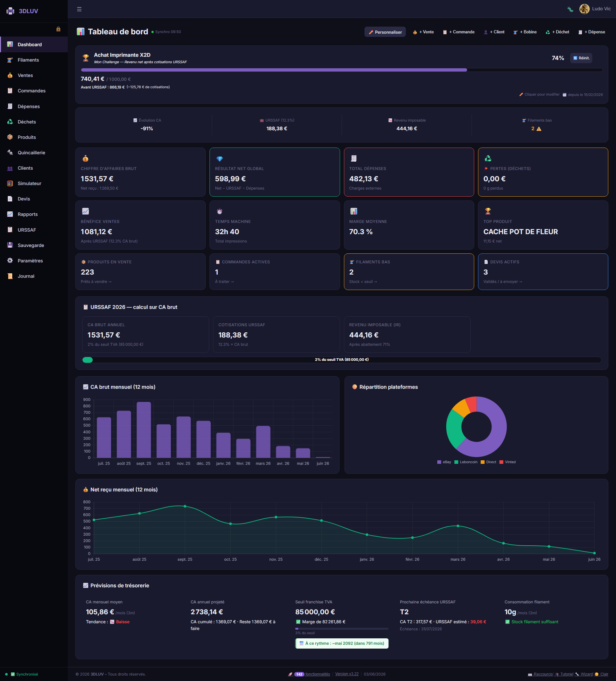Click the Stock < seuil link
Image resolution: width=616 pixels, height=681 pixels.
coord(363,282)
